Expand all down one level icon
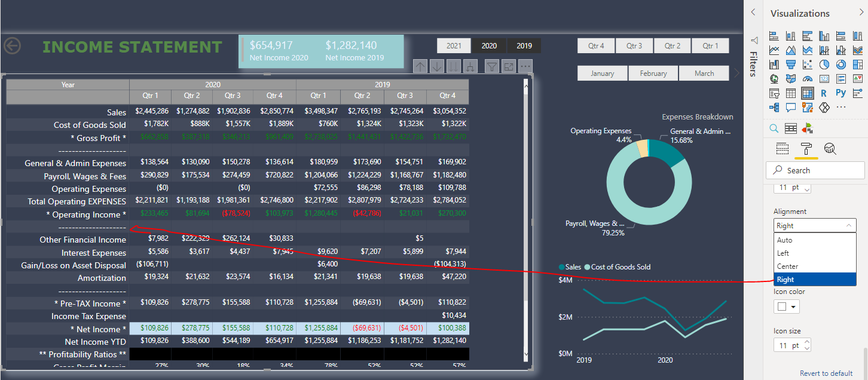Image resolution: width=868 pixels, height=380 pixels. click(x=470, y=67)
